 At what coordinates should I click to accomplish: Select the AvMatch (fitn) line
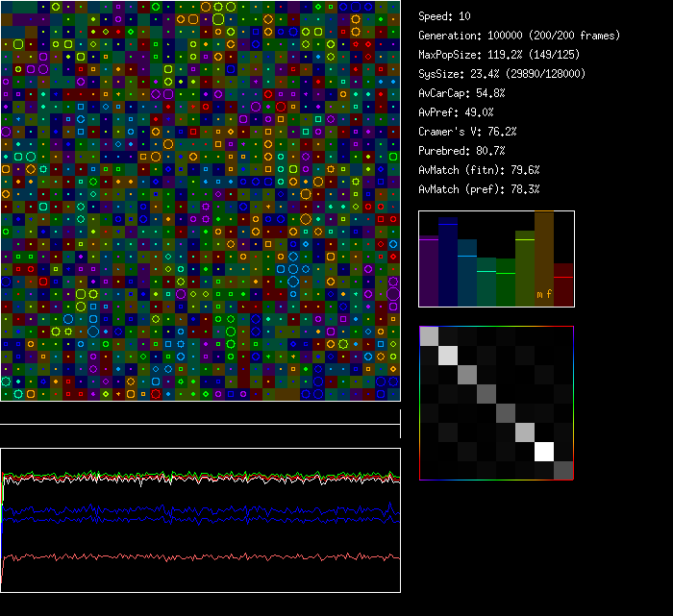[x=479, y=170]
